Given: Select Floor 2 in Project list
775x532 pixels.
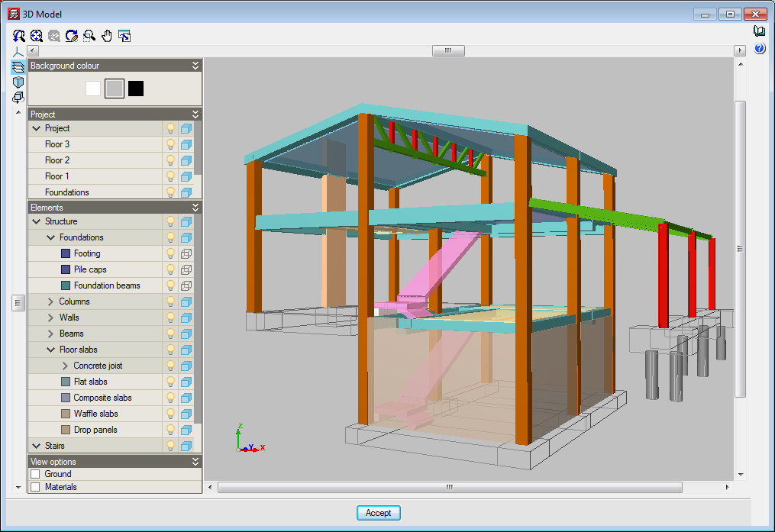Looking at the screenshot, I should [57, 160].
